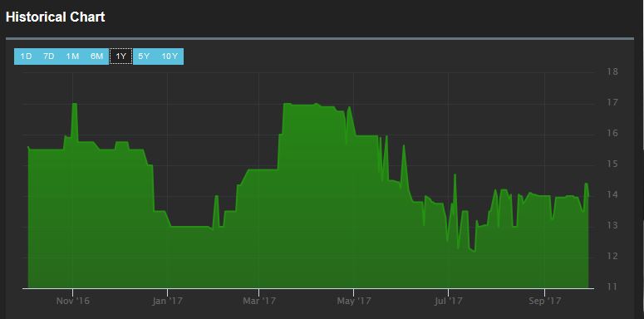Click the Mar '17 axis label

(259, 301)
